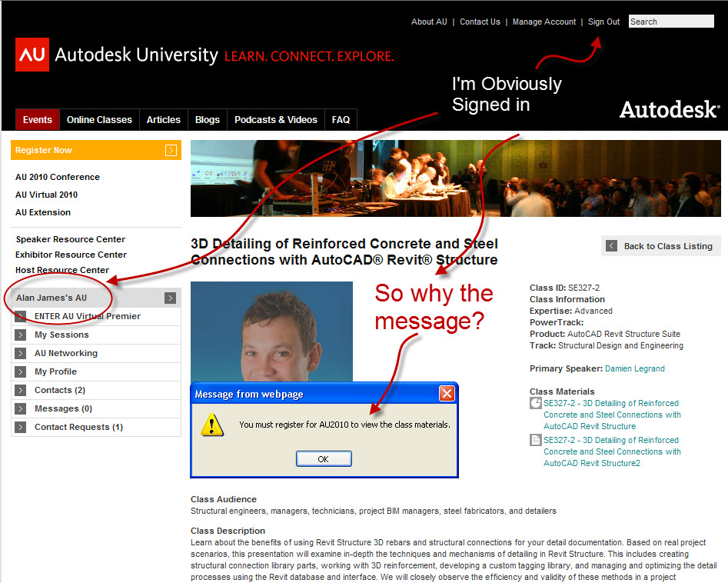Open Manage Account link
This screenshot has width=728, height=583.
point(544,22)
